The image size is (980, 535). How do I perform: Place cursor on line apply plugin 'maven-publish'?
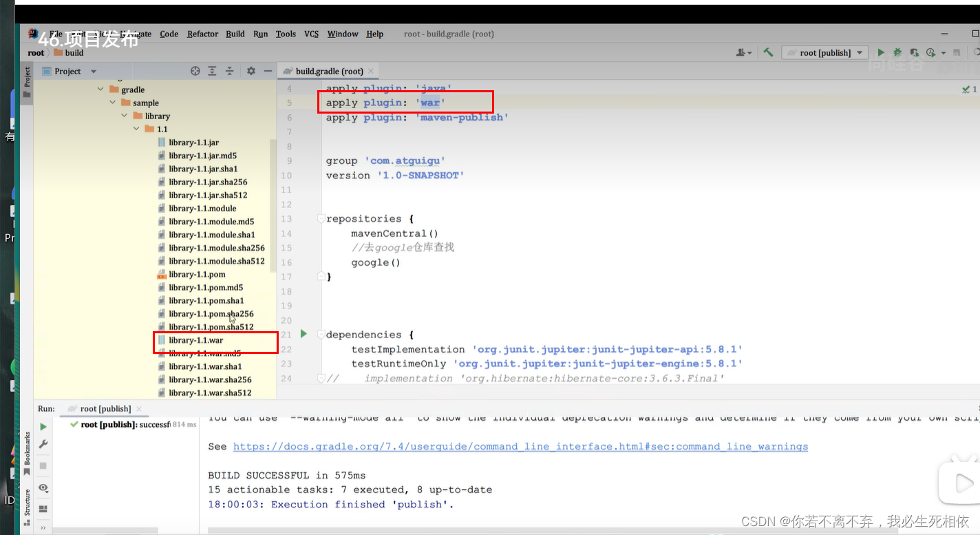pos(417,118)
